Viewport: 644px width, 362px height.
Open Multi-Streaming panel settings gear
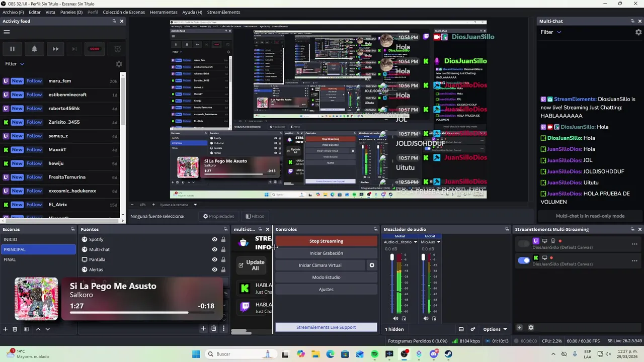(530, 328)
